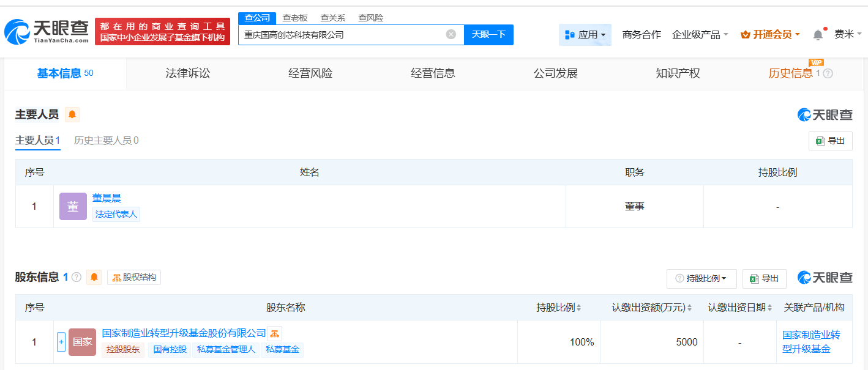Viewport: 868px width, 370px height.
Task: Click help question icon beside 股东信息
Action: pos(77,277)
